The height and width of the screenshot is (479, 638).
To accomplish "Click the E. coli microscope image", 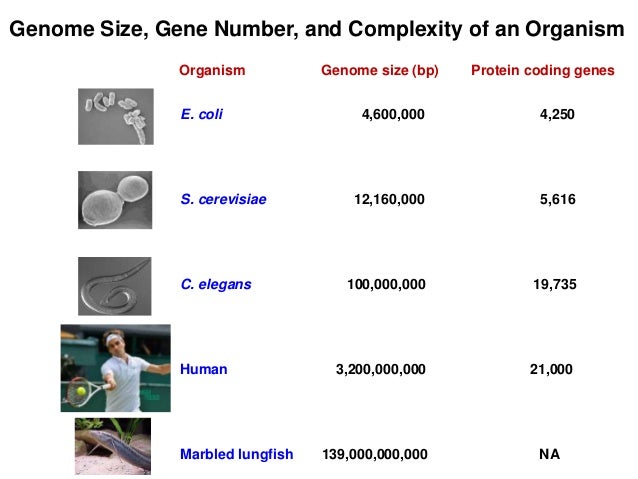I will click(x=116, y=116).
